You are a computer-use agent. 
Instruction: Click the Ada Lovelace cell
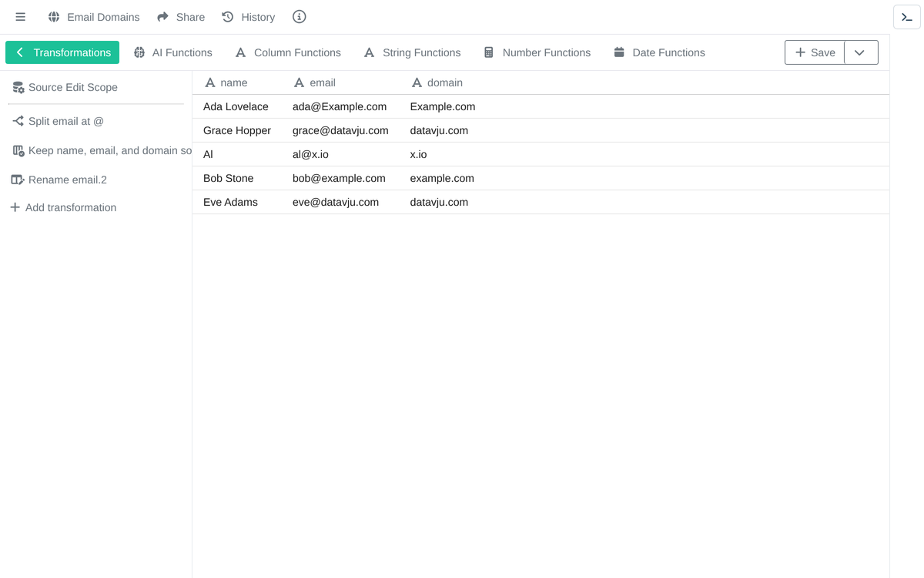pyautogui.click(x=236, y=106)
